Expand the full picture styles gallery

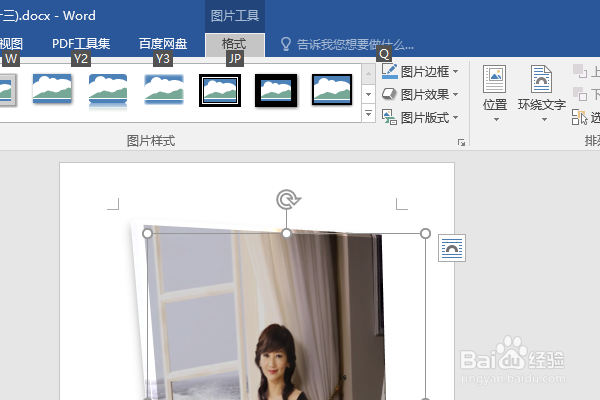coord(368,114)
